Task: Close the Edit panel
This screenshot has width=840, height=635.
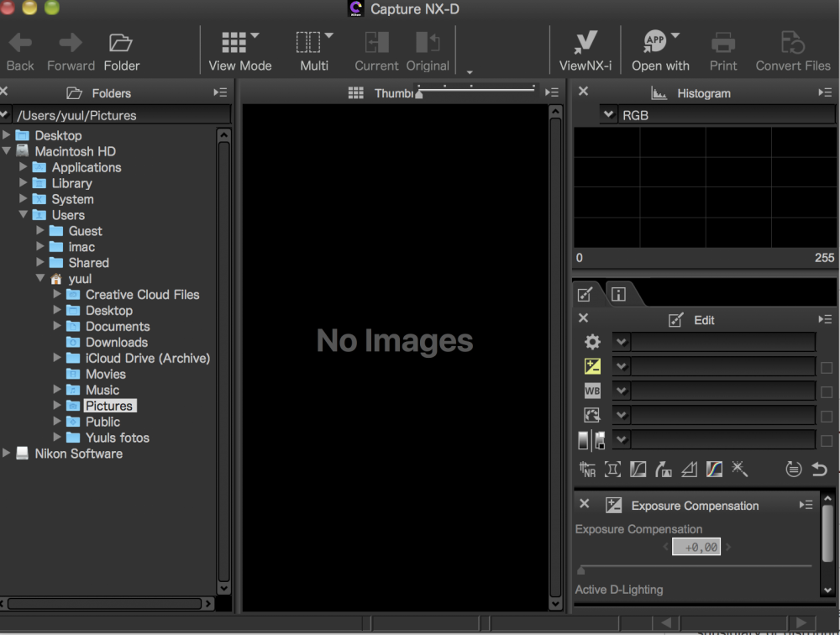Action: click(x=584, y=318)
